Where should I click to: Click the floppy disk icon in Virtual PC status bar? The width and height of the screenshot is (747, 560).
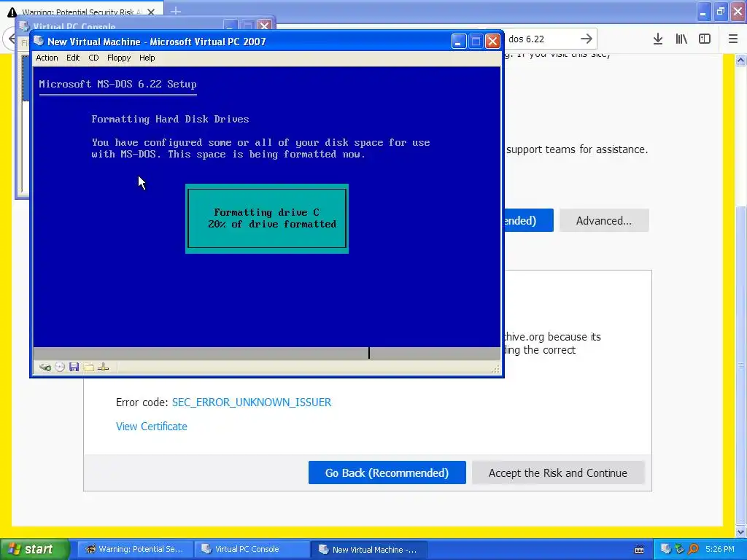[x=74, y=367]
